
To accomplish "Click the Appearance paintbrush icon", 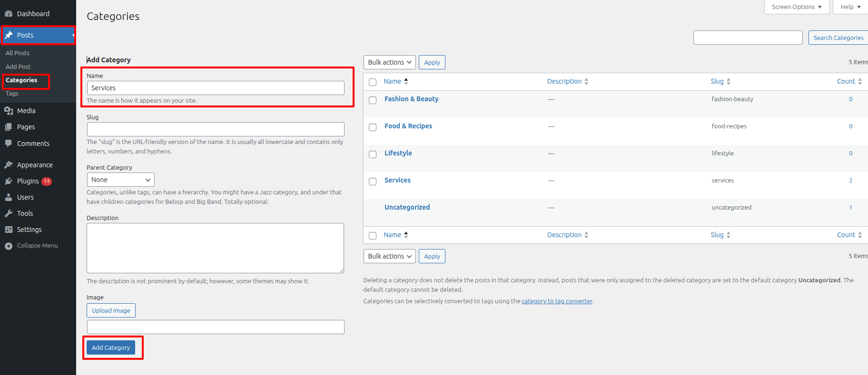I will click(9, 165).
